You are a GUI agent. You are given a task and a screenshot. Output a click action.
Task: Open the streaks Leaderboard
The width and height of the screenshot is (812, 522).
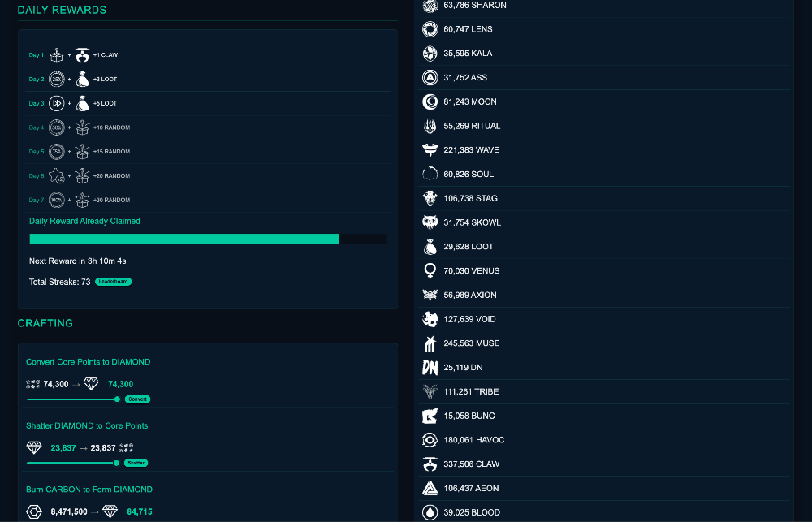pos(114,282)
